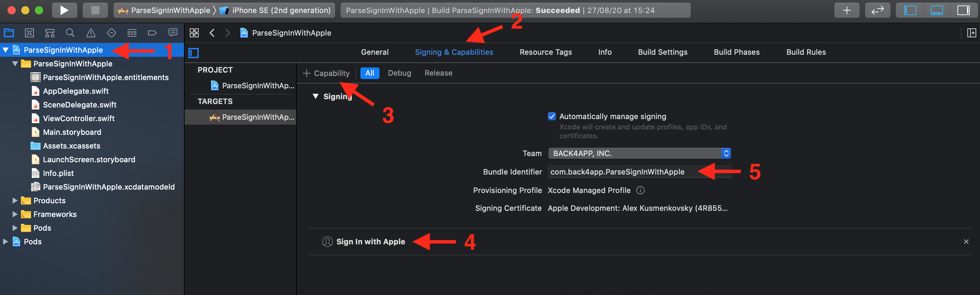Expand the Pods folder group
This screenshot has width=980, height=295.
(x=15, y=228)
